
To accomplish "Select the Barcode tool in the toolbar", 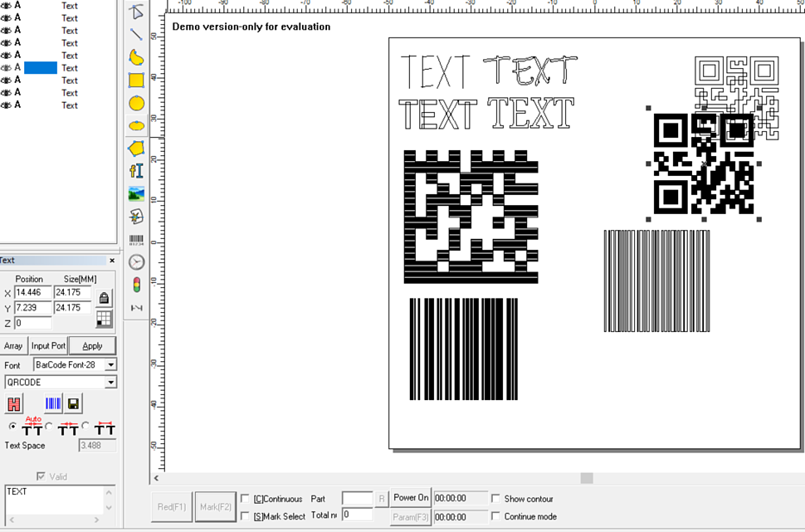I will pyautogui.click(x=136, y=240).
